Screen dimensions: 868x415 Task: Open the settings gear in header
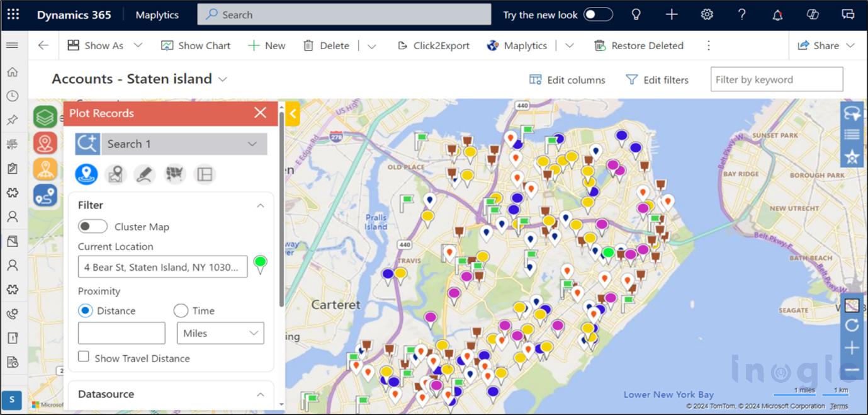(x=707, y=14)
